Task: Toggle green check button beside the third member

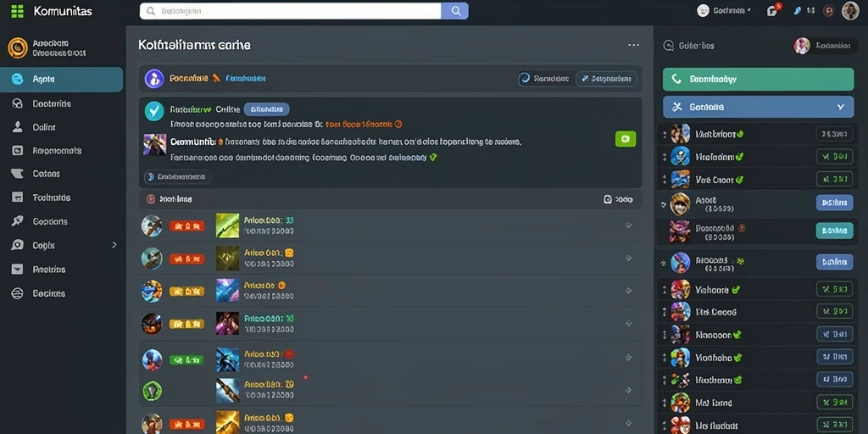Action: pyautogui.click(x=834, y=180)
